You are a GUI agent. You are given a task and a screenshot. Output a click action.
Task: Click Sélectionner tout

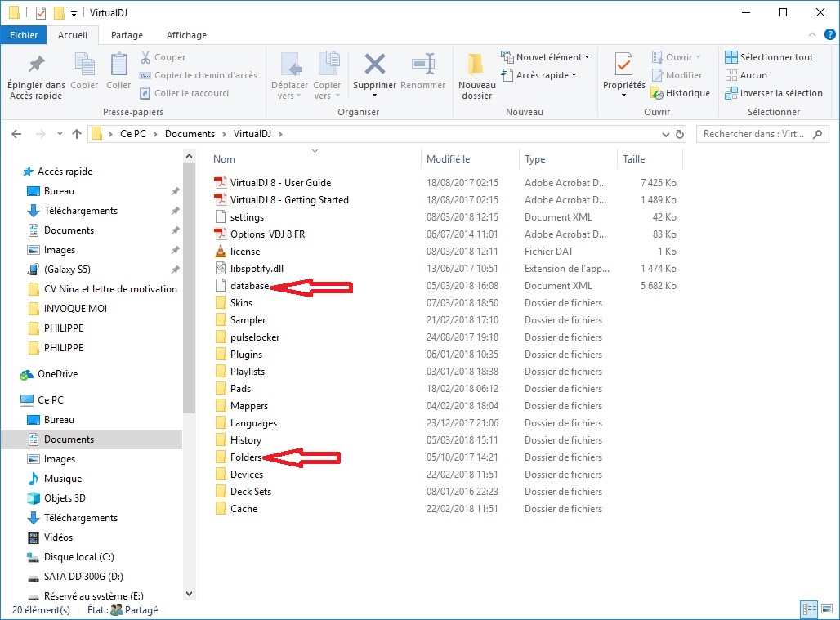pos(769,56)
